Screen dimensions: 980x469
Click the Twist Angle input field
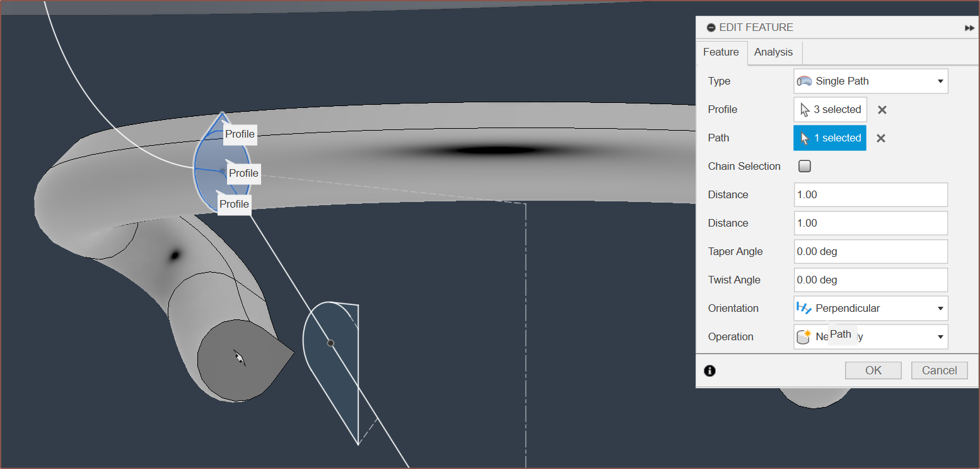[870, 280]
